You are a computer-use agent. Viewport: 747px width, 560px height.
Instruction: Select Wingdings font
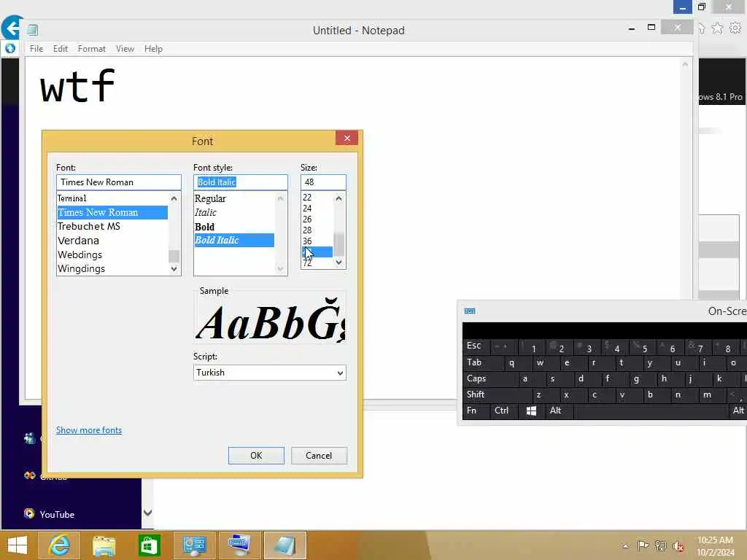[x=112, y=268]
